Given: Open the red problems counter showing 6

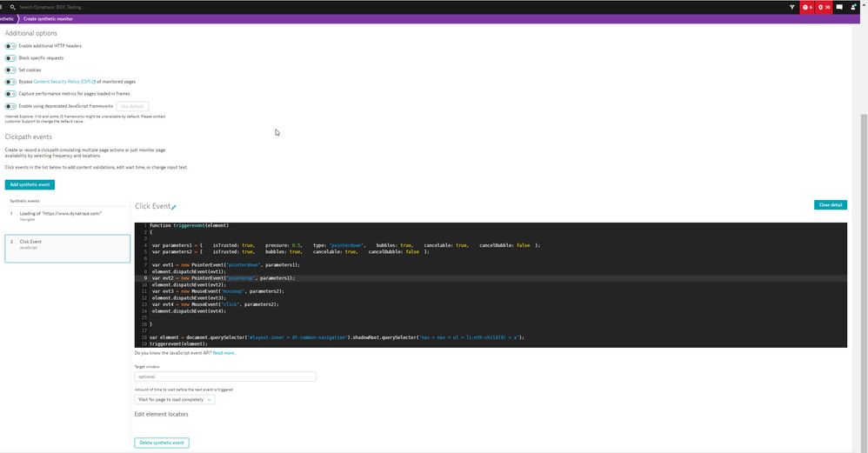Looking at the screenshot, I should tap(807, 7).
